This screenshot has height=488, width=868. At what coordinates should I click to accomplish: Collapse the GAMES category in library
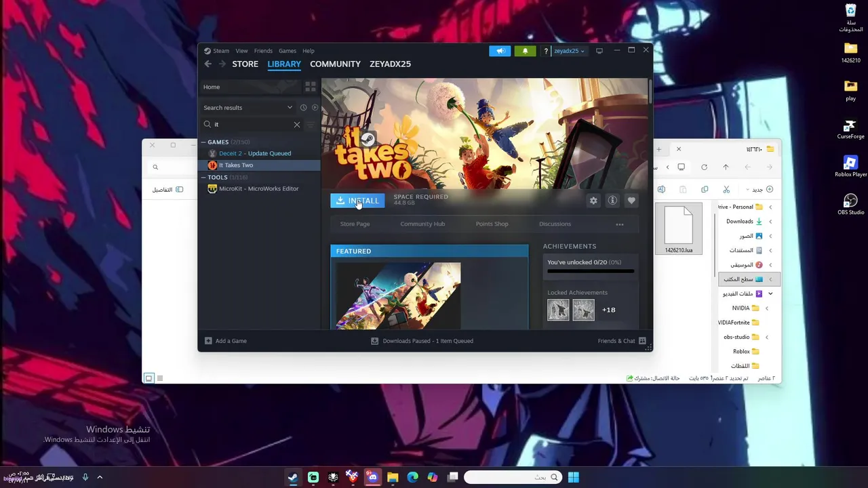[x=203, y=142]
